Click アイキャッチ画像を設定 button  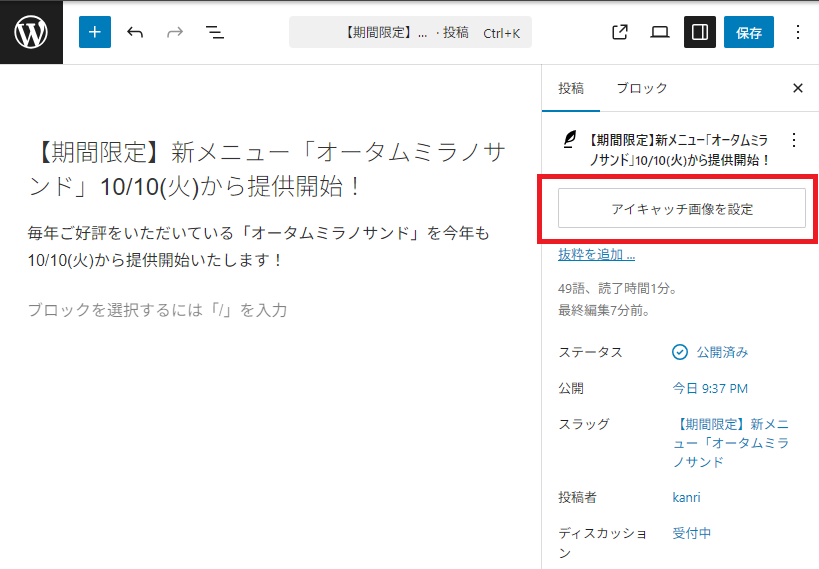point(681,209)
